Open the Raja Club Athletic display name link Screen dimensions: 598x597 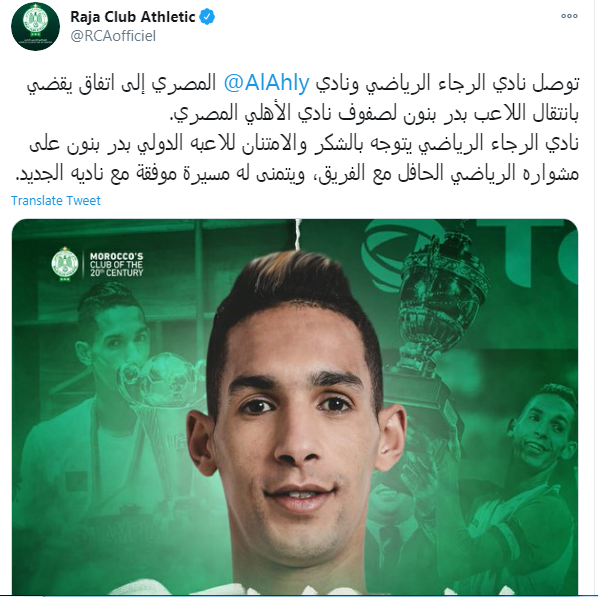coord(132,17)
